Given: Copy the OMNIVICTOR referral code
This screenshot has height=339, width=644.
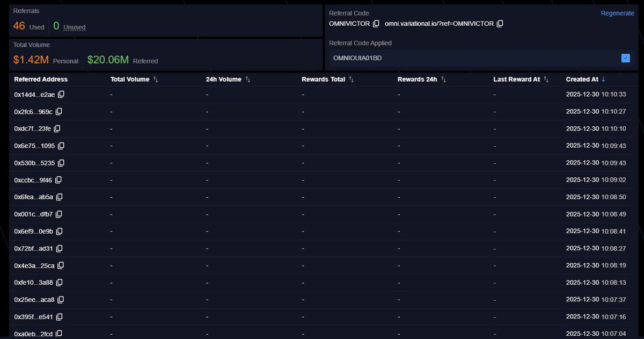Looking at the screenshot, I should [x=376, y=24].
